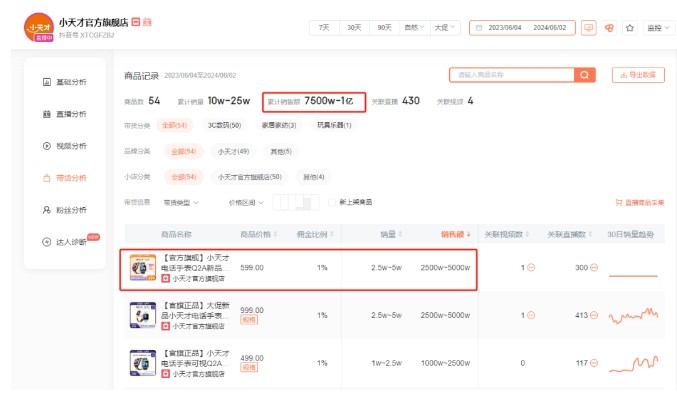This screenshot has width=677, height=396.
Task: Click thumbnail of 999.00 watch product
Action: click(143, 315)
